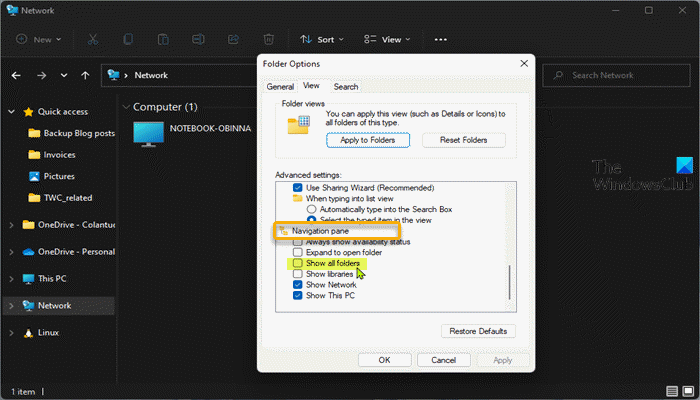
Task: Switch to the General tab
Action: pyautogui.click(x=280, y=87)
